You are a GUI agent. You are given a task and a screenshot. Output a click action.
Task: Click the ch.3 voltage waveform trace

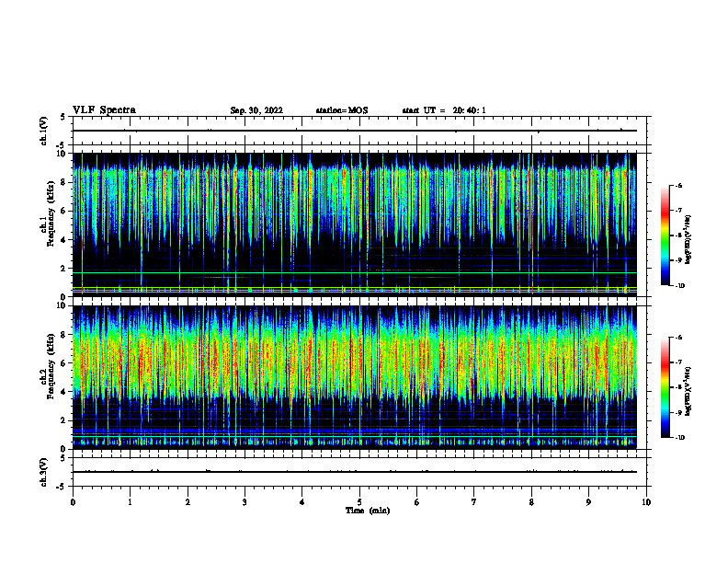(x=355, y=472)
